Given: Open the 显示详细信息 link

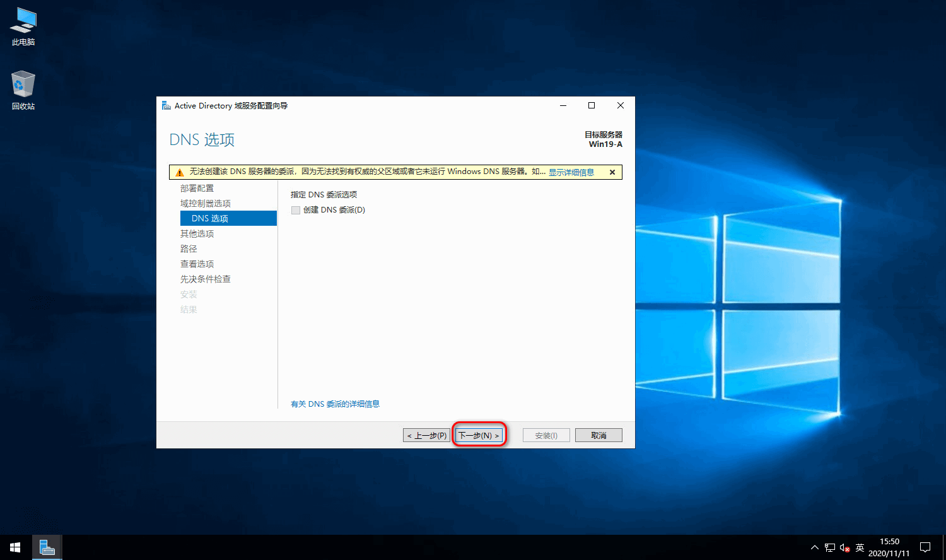Looking at the screenshot, I should [571, 172].
